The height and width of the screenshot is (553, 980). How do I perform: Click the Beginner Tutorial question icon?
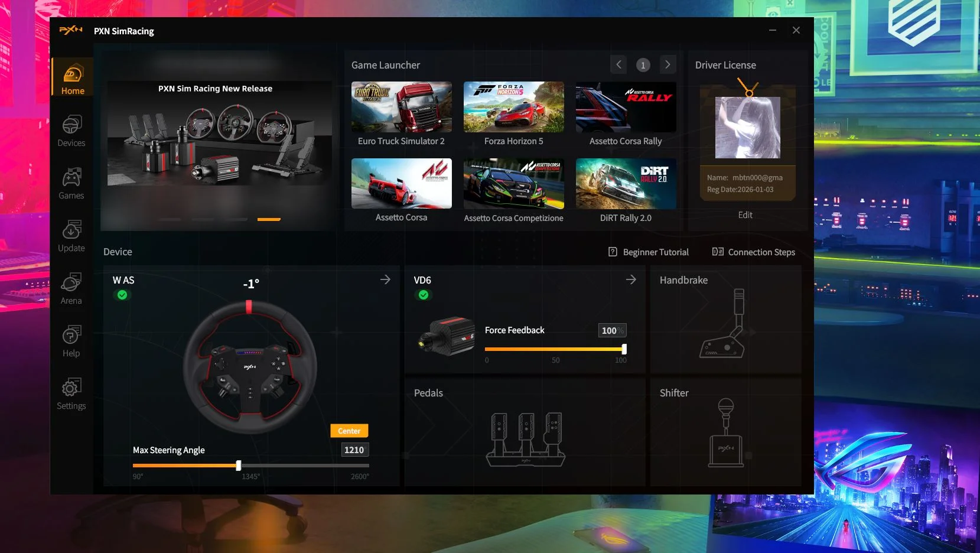(x=613, y=252)
